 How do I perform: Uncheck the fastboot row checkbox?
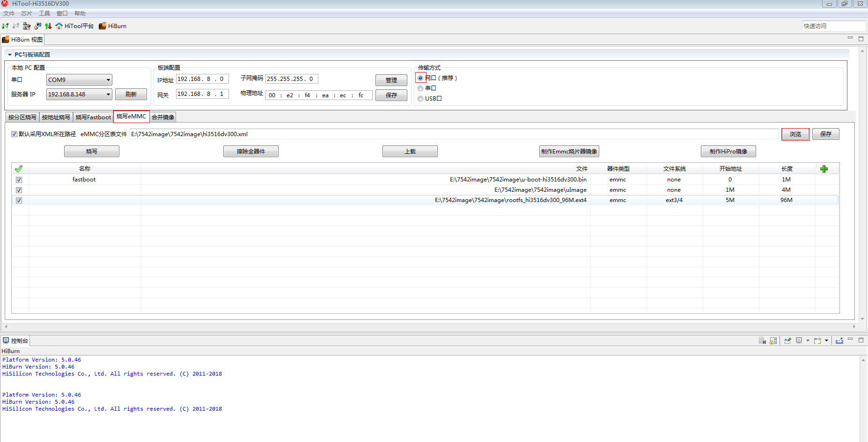click(19, 180)
